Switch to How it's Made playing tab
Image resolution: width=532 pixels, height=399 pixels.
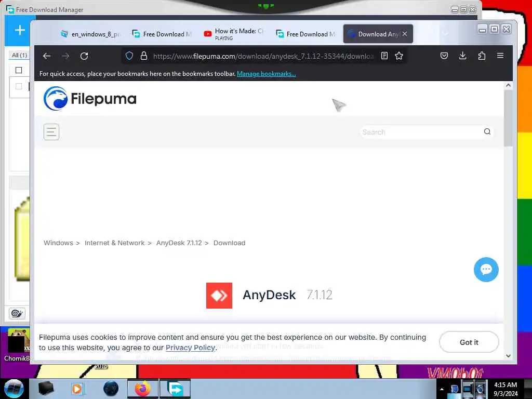click(234, 34)
